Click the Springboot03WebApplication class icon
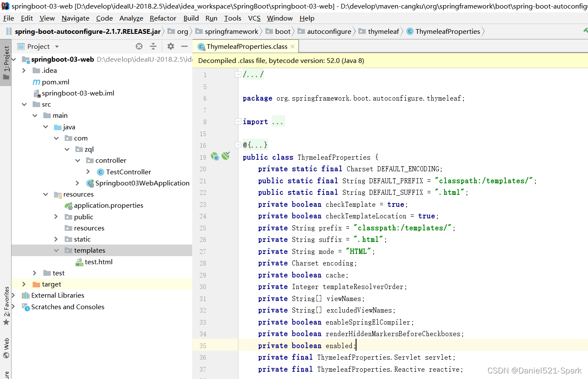588x379 pixels. 90,183
